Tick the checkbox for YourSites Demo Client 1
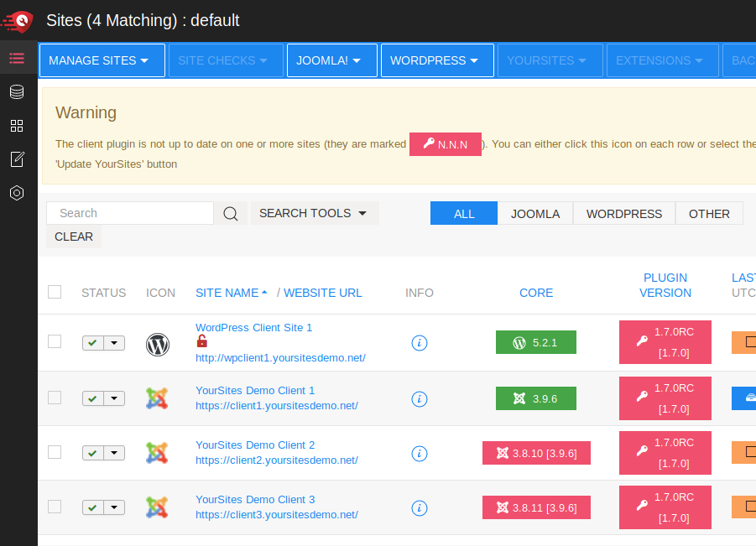This screenshot has height=546, width=756. pyautogui.click(x=55, y=398)
